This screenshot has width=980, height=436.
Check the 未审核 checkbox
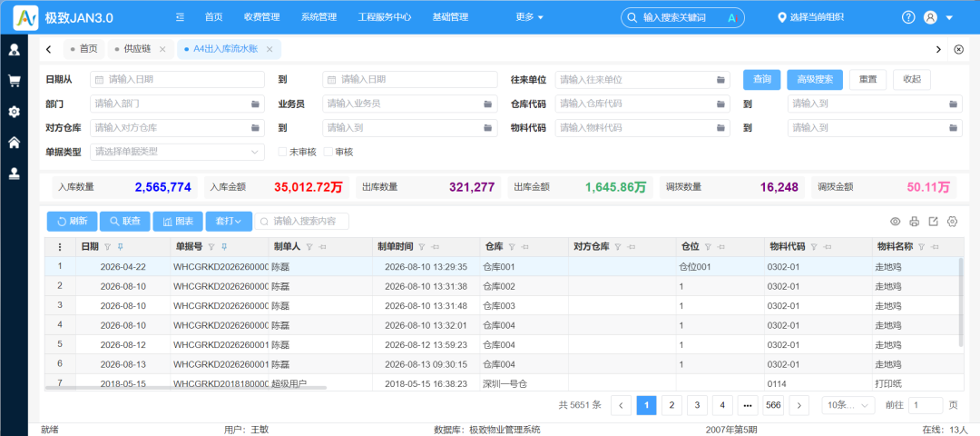pos(282,152)
